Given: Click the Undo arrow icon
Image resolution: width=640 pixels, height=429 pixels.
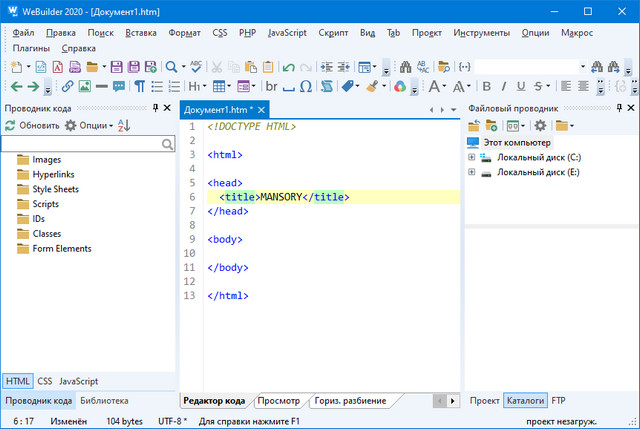Looking at the screenshot, I should [289, 67].
